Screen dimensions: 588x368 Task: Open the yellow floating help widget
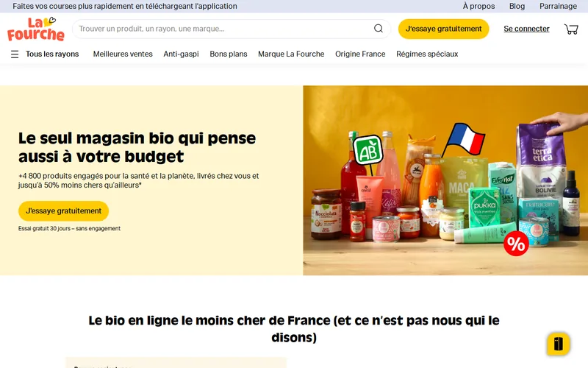click(x=558, y=344)
